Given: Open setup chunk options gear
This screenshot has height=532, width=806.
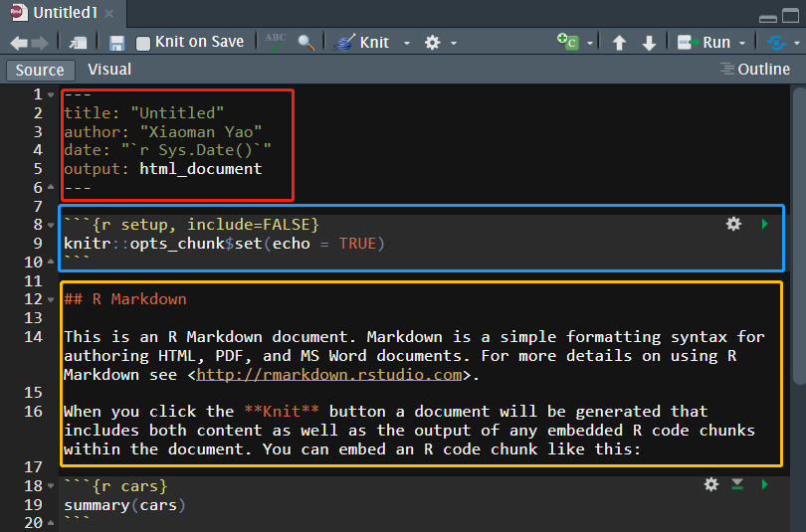Looking at the screenshot, I should tap(733, 224).
